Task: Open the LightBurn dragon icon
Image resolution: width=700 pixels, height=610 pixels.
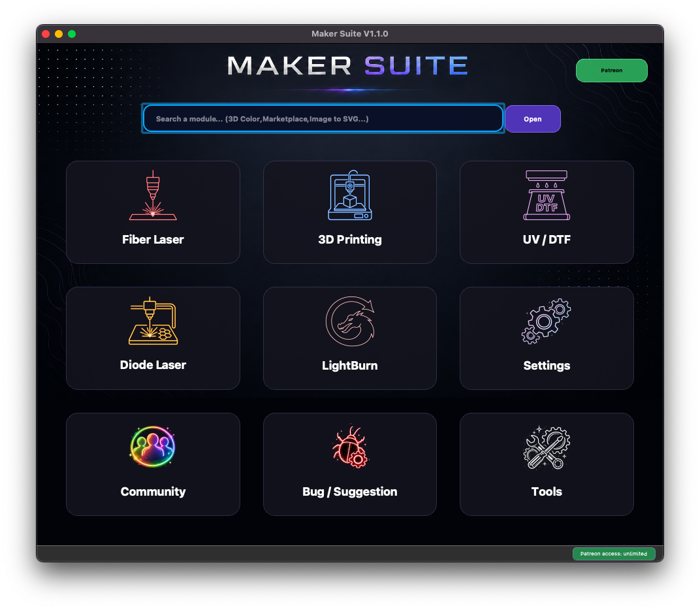Action: click(x=350, y=321)
